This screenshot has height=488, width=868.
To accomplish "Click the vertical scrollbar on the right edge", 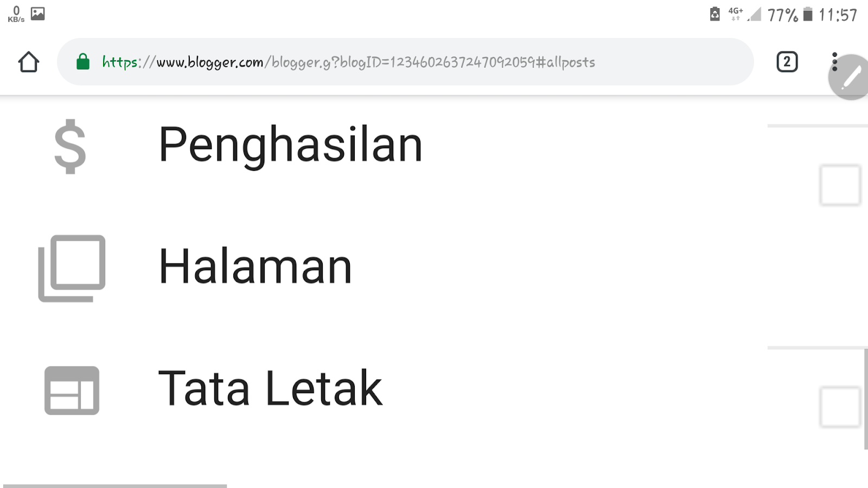I will coord(865,399).
